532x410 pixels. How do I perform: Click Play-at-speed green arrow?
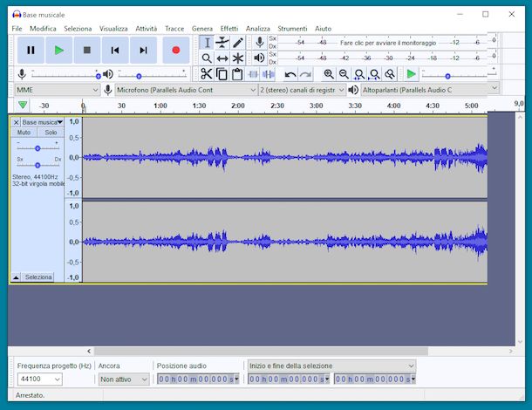[412, 74]
